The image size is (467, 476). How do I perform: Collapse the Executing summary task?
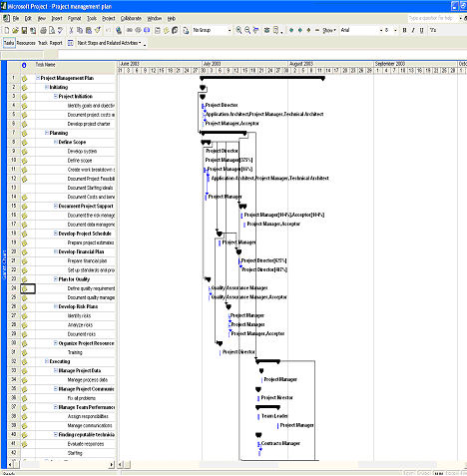click(x=47, y=361)
